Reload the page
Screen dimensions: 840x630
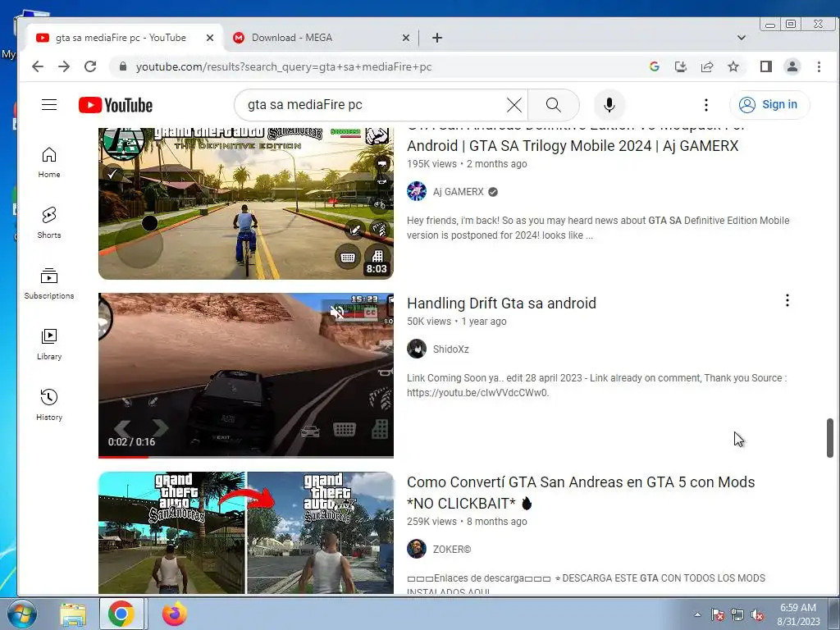(x=90, y=66)
